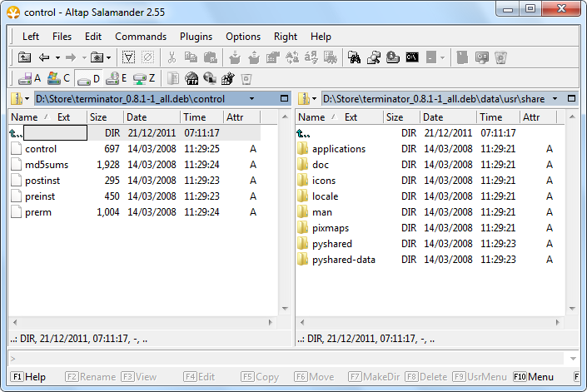Click right panel horizontal scrollbar right arrow
The width and height of the screenshot is (587, 392).
(557, 322)
